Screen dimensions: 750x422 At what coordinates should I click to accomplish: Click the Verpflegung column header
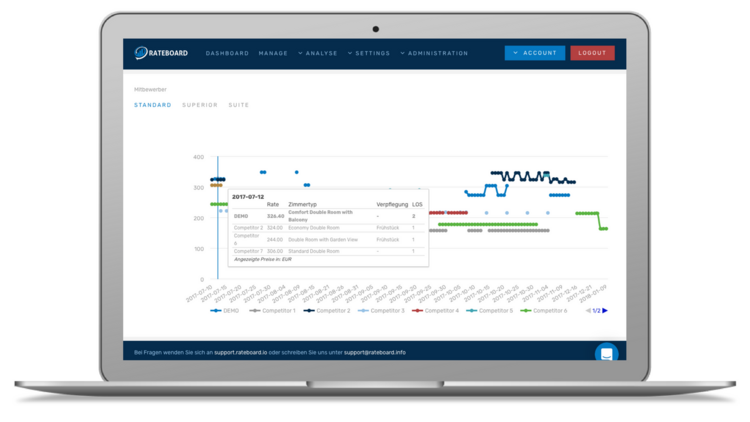pyautogui.click(x=392, y=204)
